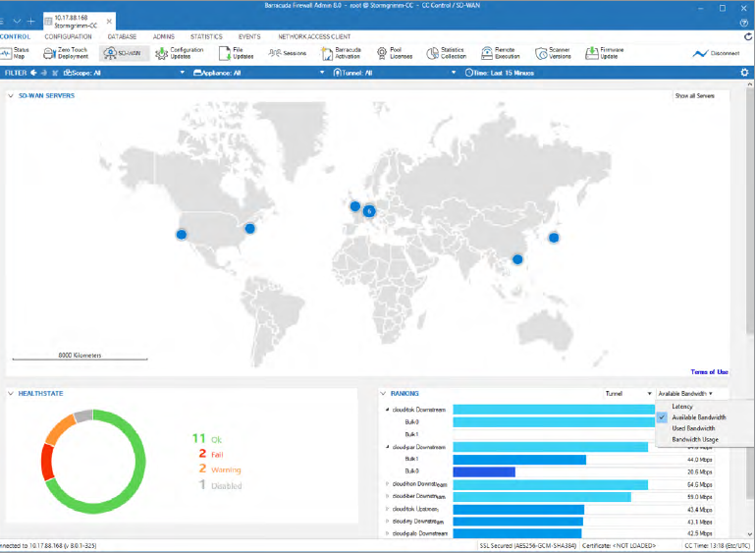Open the Status Map view
This screenshot has height=553, width=756.
click(x=15, y=53)
